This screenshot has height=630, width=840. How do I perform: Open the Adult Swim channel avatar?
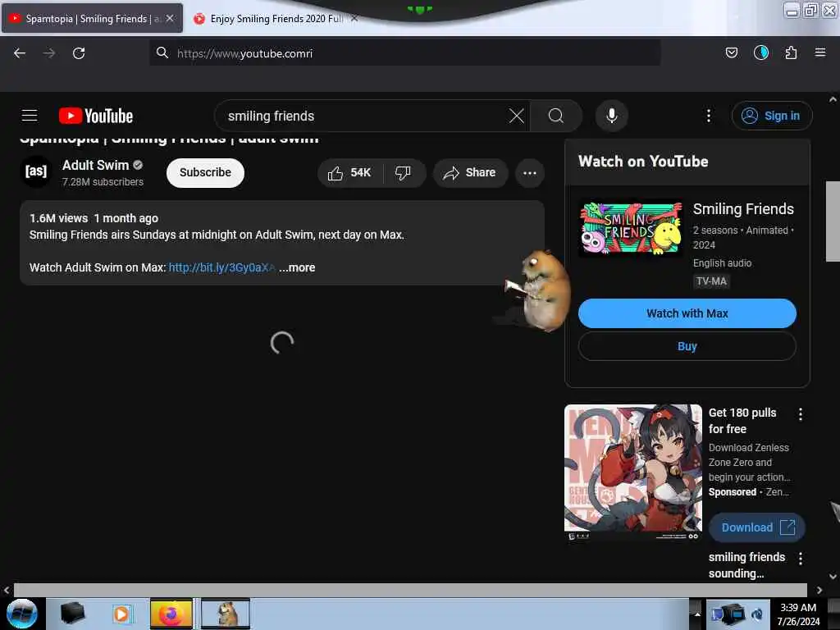click(36, 171)
